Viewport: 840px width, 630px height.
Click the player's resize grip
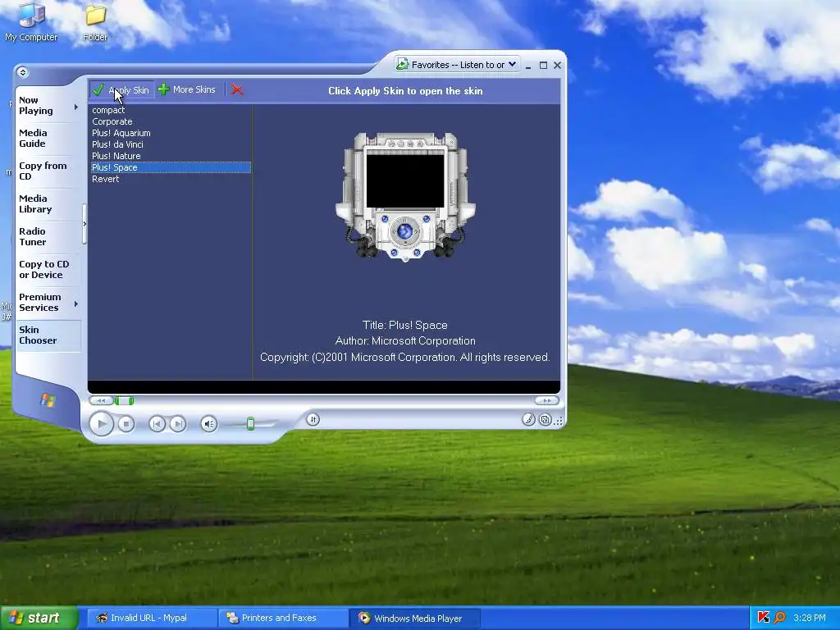559,421
